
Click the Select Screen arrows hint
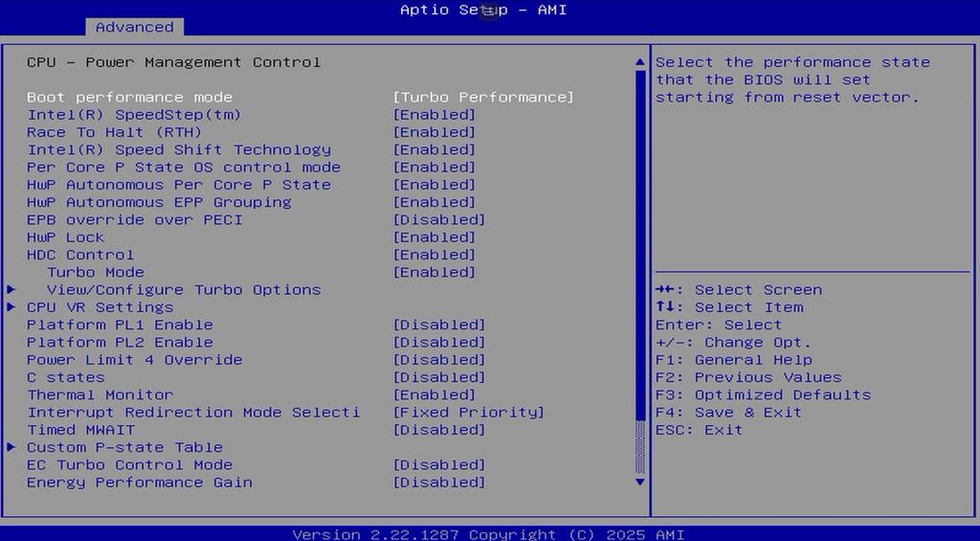(x=739, y=289)
